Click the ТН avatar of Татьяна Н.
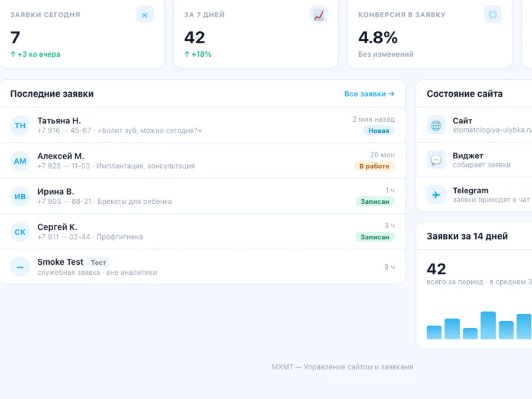The height and width of the screenshot is (399, 532). (20, 125)
